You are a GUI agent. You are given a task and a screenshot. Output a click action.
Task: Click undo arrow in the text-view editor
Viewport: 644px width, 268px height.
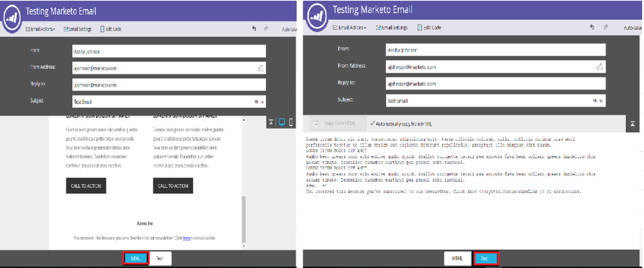592,27
